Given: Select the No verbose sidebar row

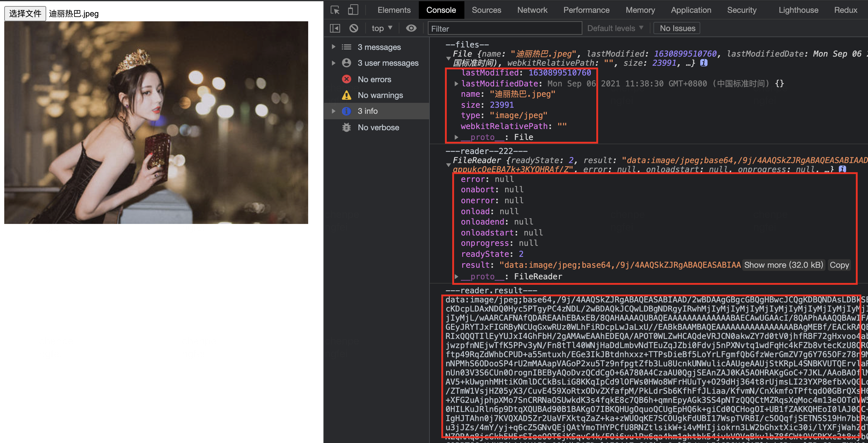Looking at the screenshot, I should (376, 127).
